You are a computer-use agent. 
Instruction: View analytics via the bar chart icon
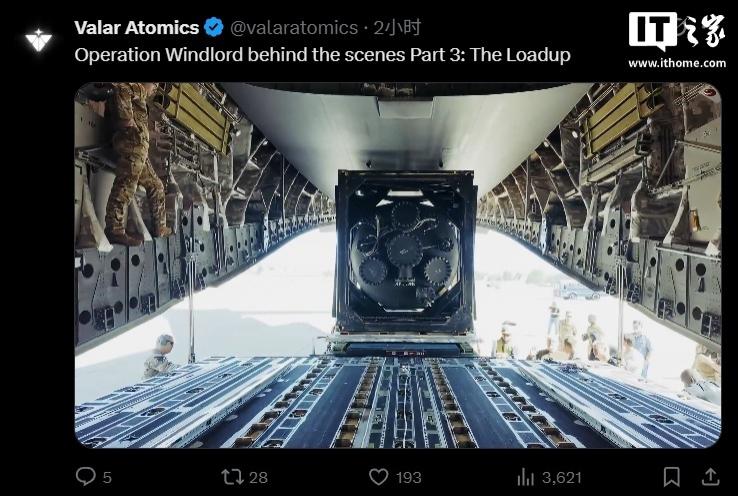point(525,477)
